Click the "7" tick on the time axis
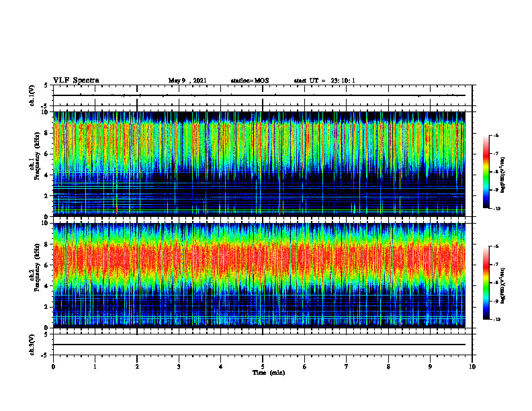 click(347, 367)
